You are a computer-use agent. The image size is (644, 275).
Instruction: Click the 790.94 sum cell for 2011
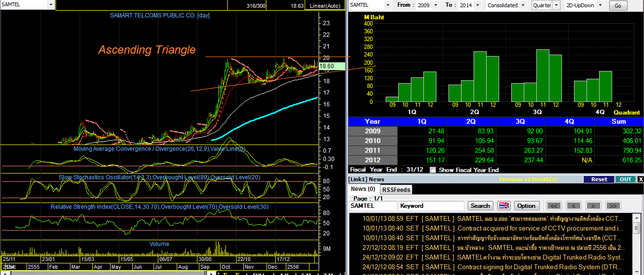point(619,150)
